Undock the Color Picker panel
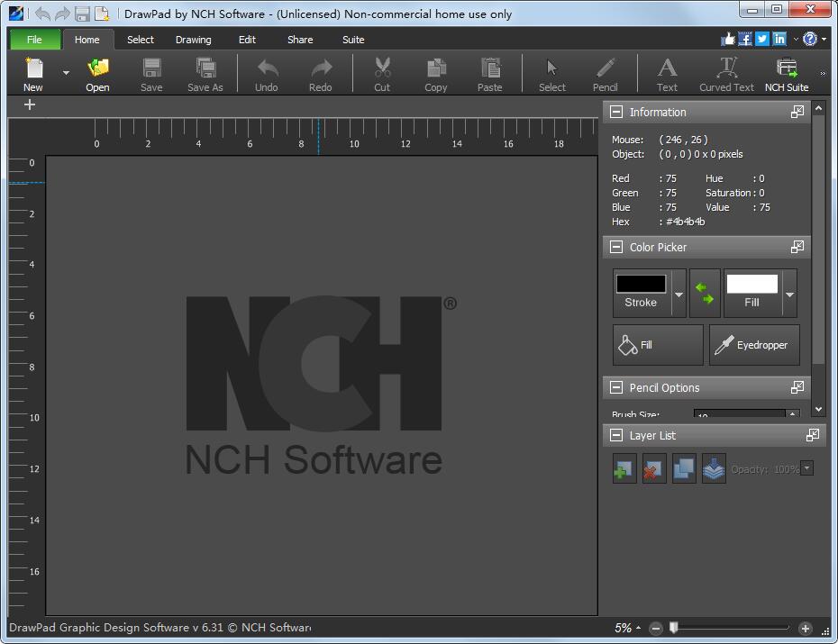This screenshot has width=838, height=644. click(x=797, y=247)
